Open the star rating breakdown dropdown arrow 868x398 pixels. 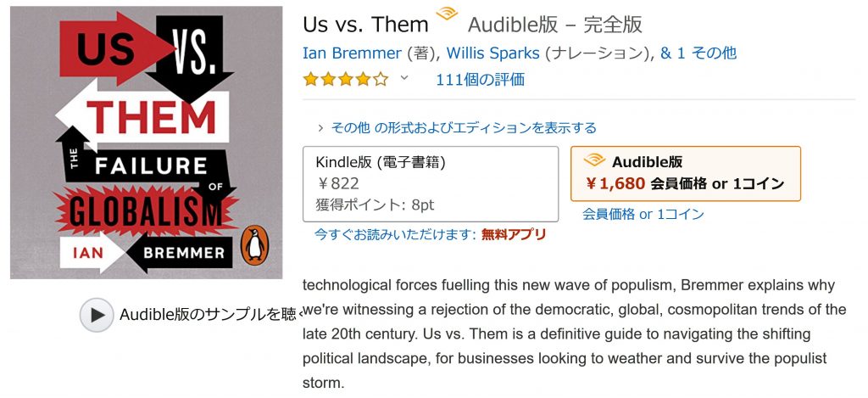(x=404, y=77)
